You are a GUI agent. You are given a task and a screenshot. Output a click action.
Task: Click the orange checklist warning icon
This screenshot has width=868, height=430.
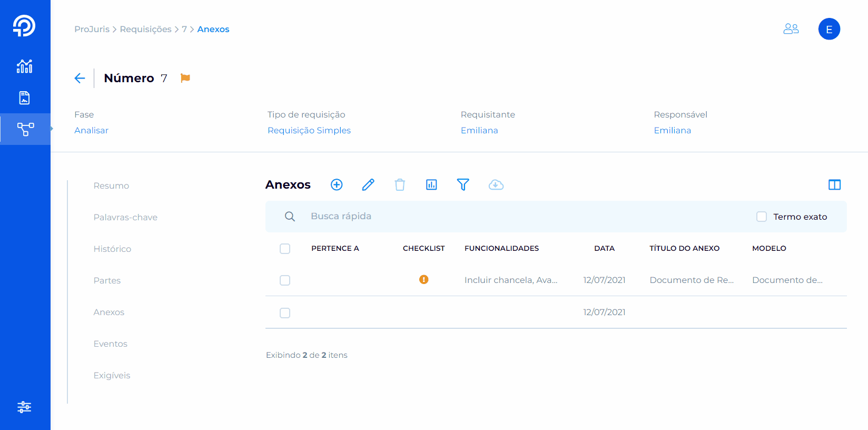point(423,280)
